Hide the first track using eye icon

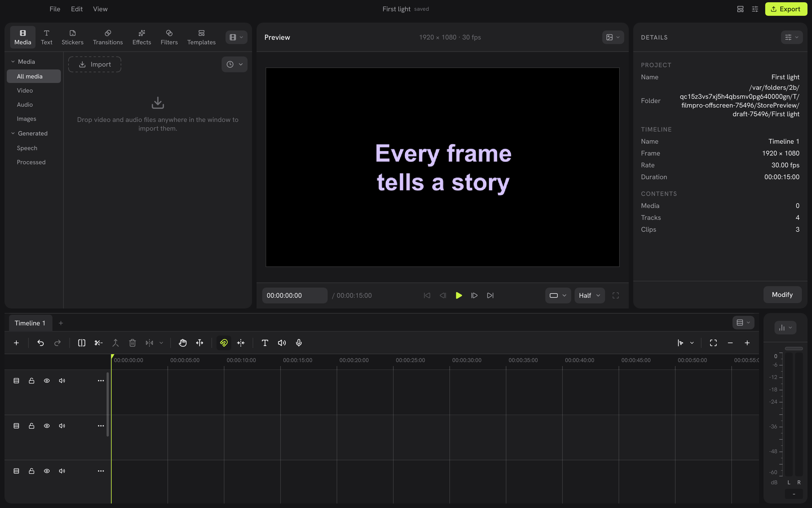click(x=47, y=381)
